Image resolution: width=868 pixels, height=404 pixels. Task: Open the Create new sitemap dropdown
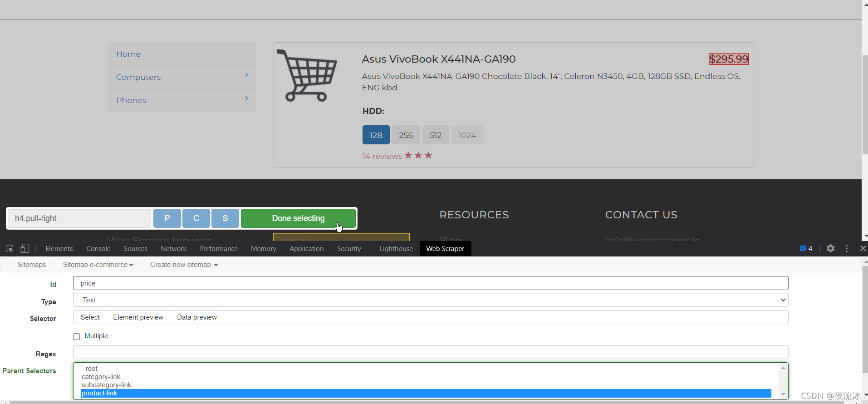pos(184,265)
